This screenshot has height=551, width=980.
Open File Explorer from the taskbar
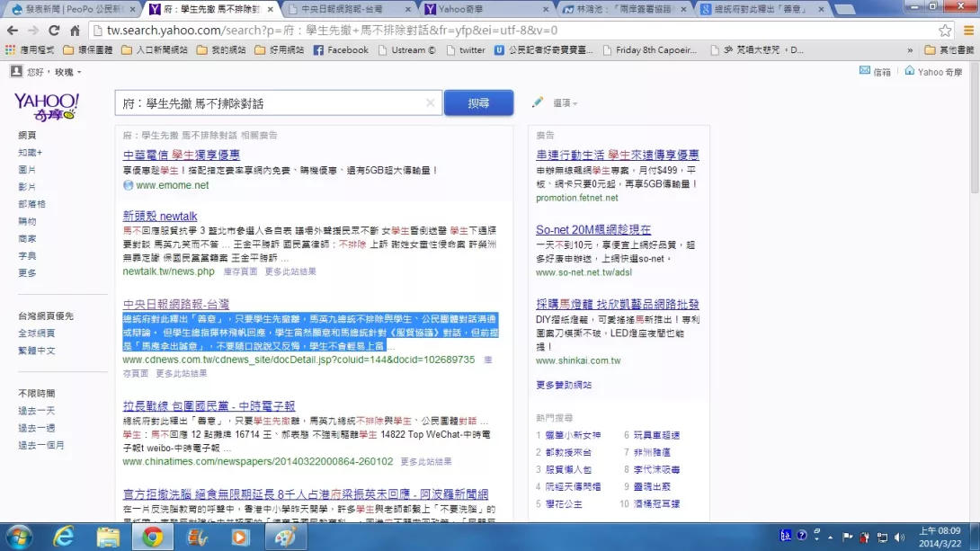point(108,538)
